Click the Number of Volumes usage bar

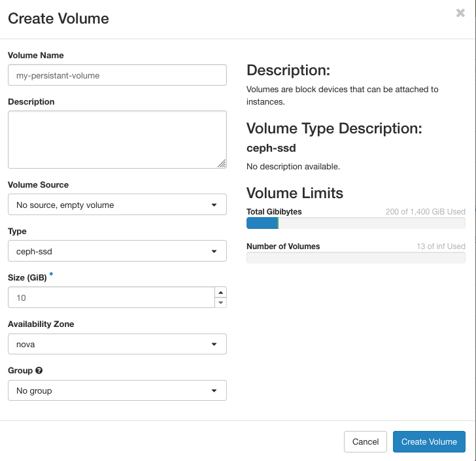(x=356, y=258)
